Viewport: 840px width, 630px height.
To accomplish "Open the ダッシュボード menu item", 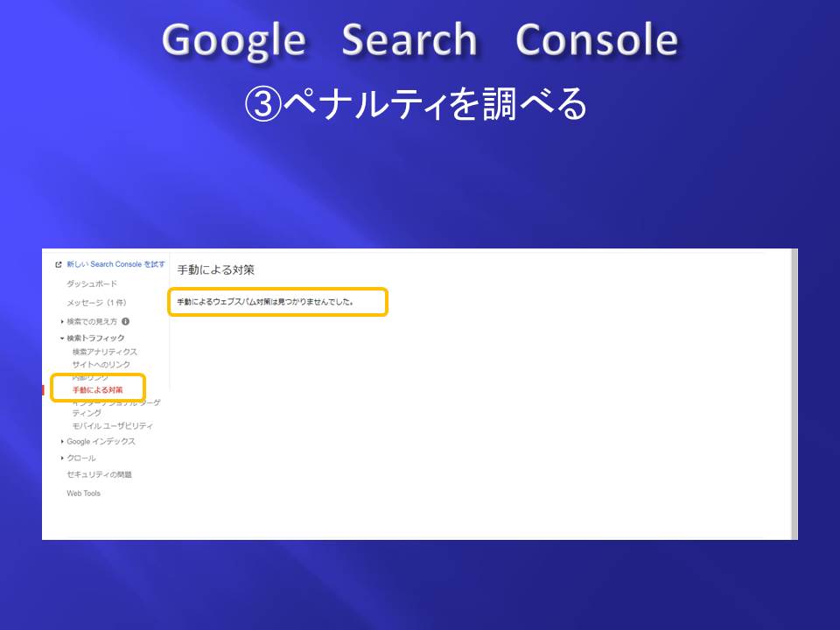I will click(92, 283).
